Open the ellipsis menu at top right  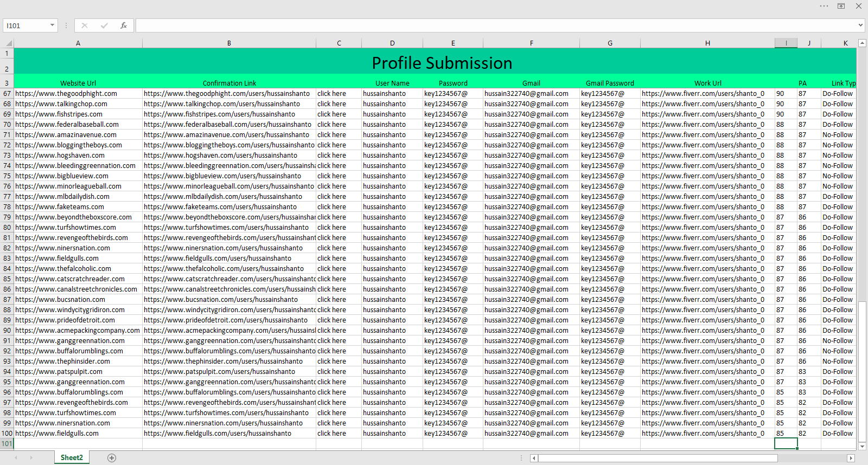(824, 6)
